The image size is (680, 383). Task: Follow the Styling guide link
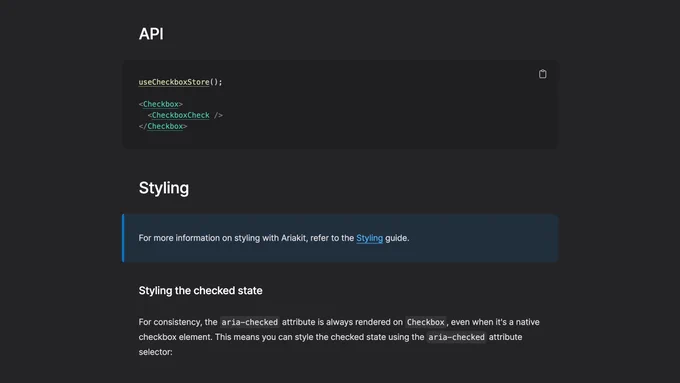click(369, 238)
